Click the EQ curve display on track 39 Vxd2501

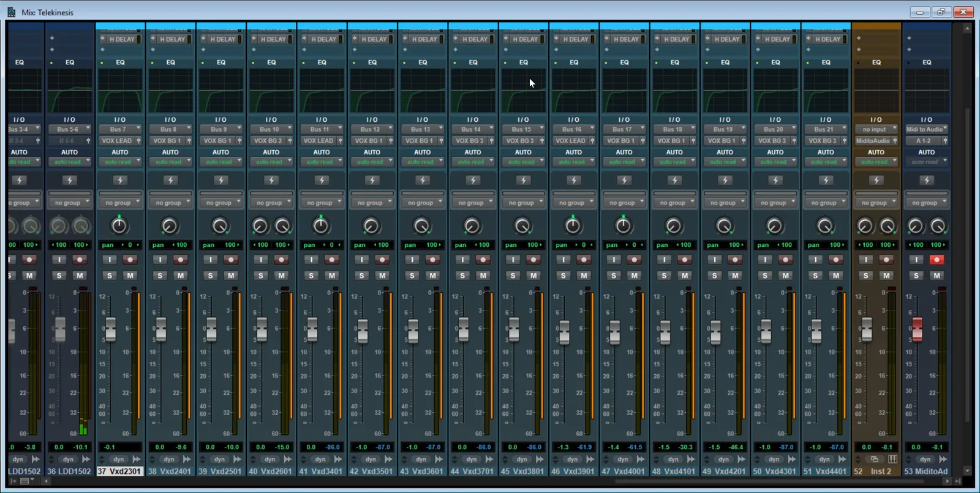pos(221,91)
